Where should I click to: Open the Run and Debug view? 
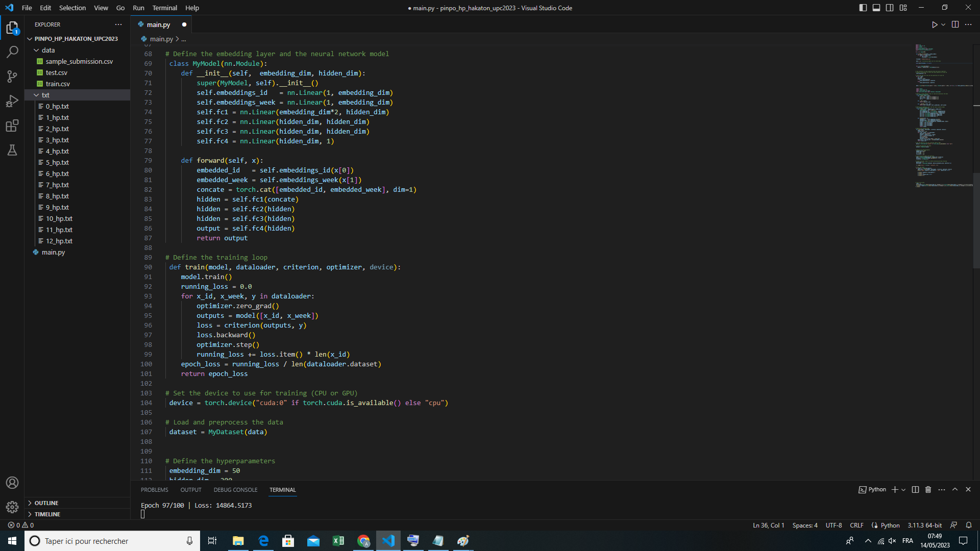[x=12, y=101]
